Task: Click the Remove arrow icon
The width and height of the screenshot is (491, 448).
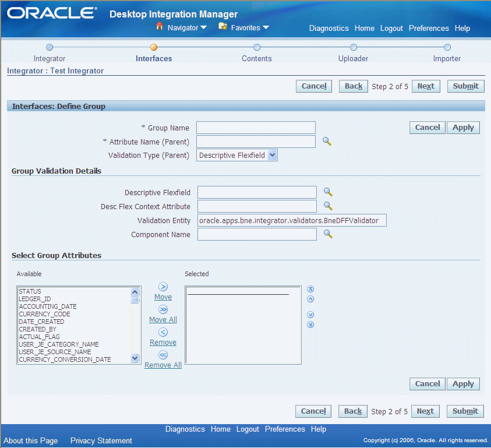Action: point(163,332)
